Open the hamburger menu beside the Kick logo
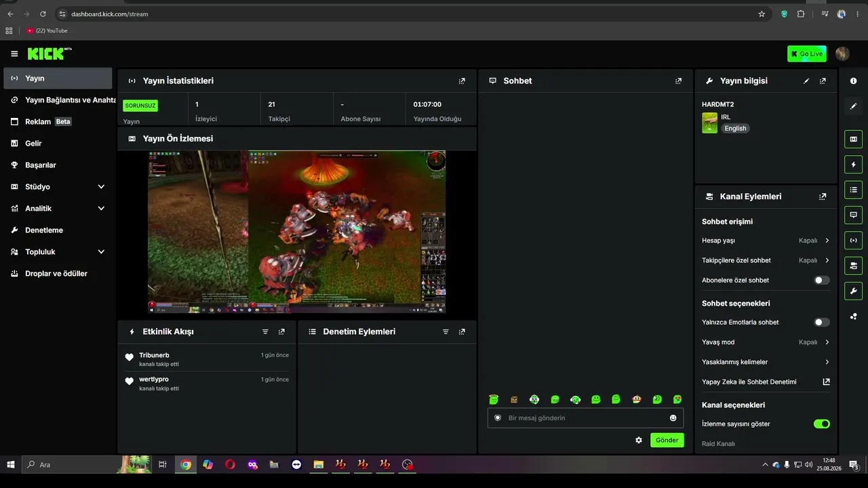Viewport: 868px width, 488px height. pyautogui.click(x=14, y=54)
